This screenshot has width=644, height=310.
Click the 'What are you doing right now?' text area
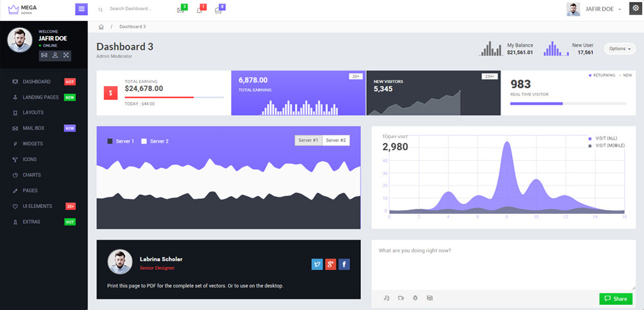point(503,265)
